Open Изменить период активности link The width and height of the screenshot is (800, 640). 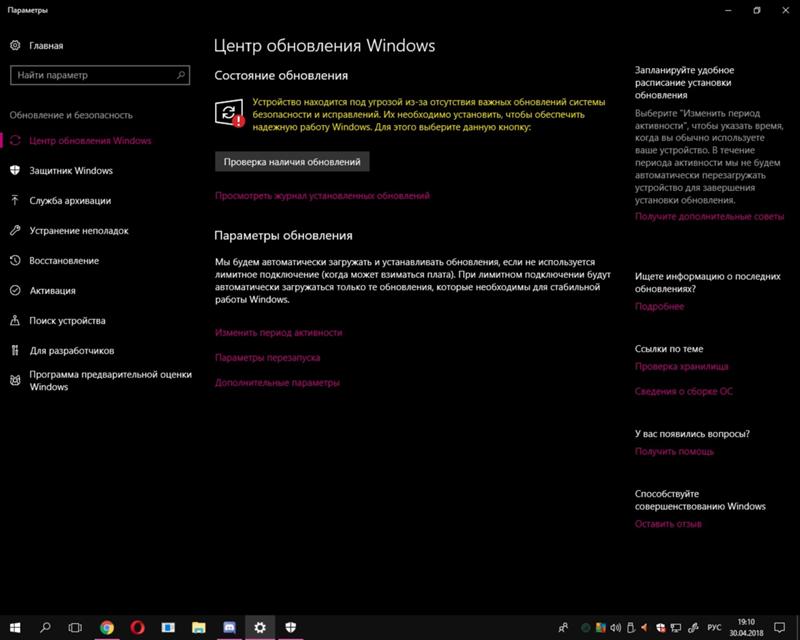279,332
